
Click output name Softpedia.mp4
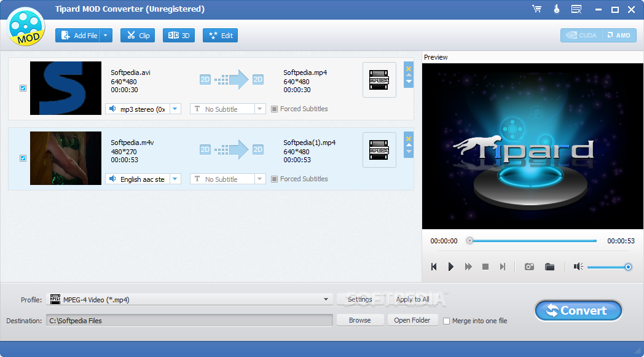305,73
